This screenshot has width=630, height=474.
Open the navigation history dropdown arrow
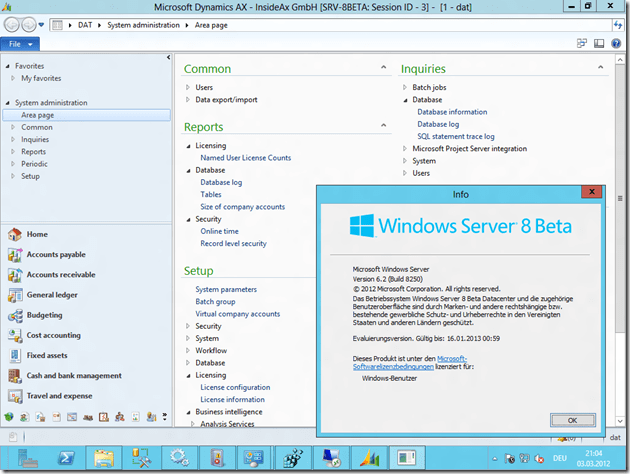41,25
